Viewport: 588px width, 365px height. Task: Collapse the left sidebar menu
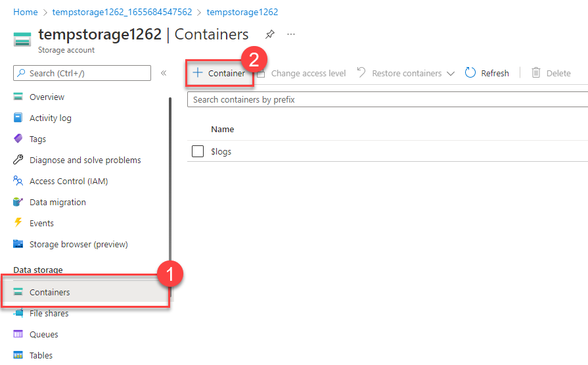(164, 73)
